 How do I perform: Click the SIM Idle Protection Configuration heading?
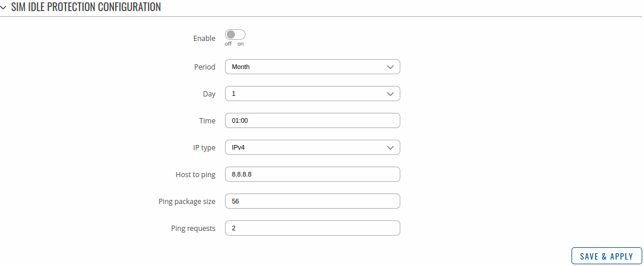(x=86, y=7)
